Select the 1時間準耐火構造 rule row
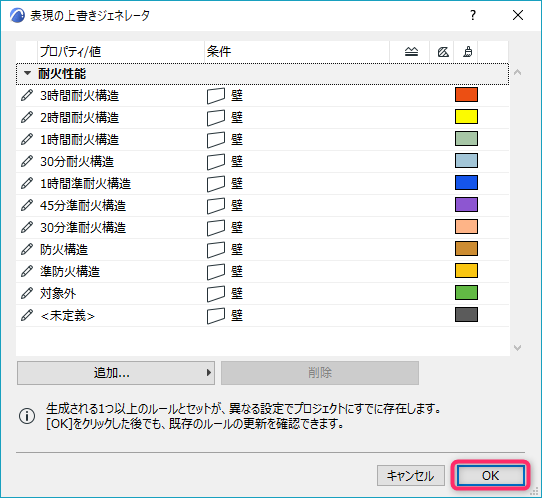This screenshot has width=542, height=498. (262, 184)
